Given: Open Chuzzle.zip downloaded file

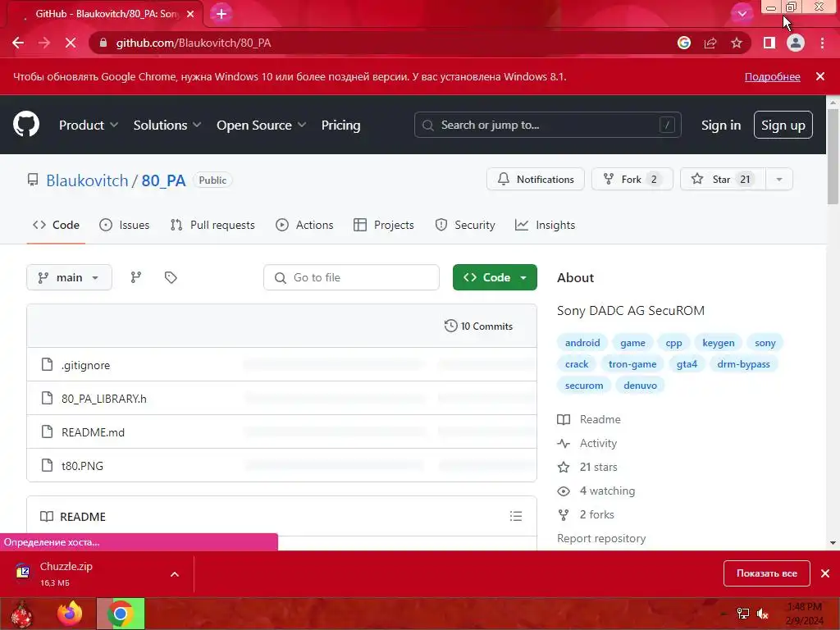Looking at the screenshot, I should [66, 566].
